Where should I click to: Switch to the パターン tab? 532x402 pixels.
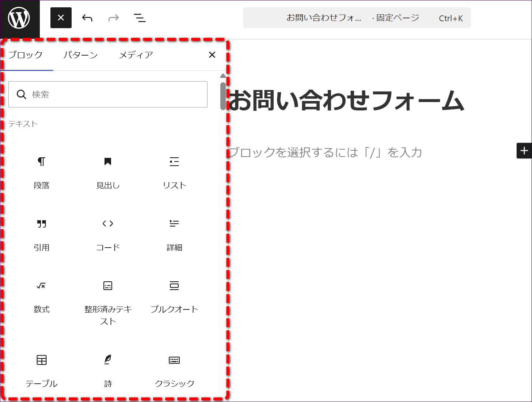(81, 55)
